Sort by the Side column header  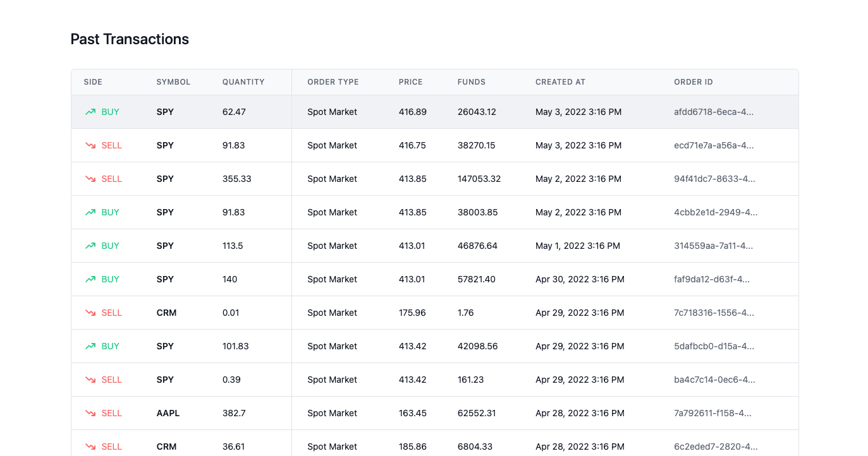pos(93,82)
